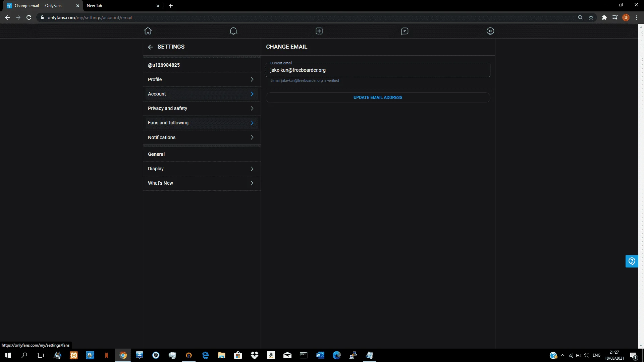This screenshot has height=362, width=644.
Task: Click the Chrome profile avatar
Action: tap(626, 17)
